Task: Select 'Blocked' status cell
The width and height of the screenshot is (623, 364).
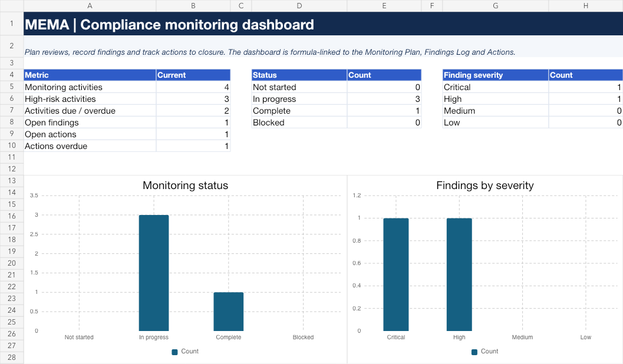Action: pyautogui.click(x=299, y=123)
